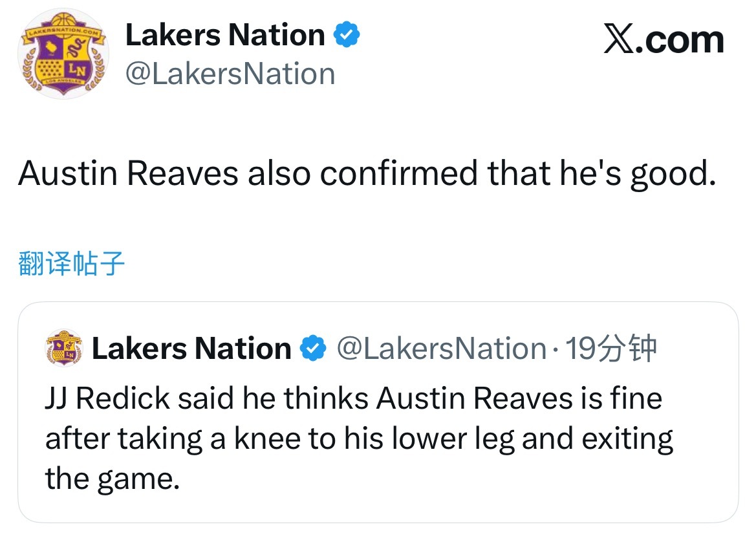756x540 pixels.
Task: Click "the game." ending the quoted post
Action: pyautogui.click(x=111, y=479)
